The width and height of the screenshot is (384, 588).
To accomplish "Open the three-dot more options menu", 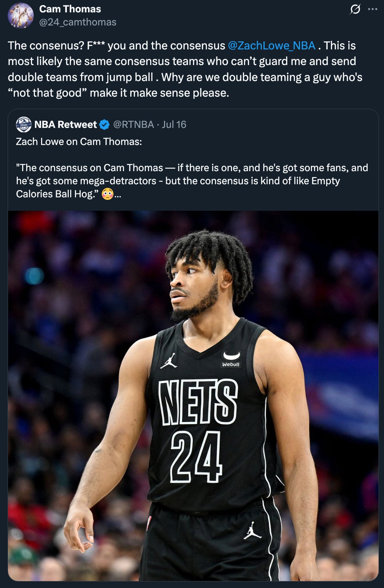I will [x=373, y=9].
